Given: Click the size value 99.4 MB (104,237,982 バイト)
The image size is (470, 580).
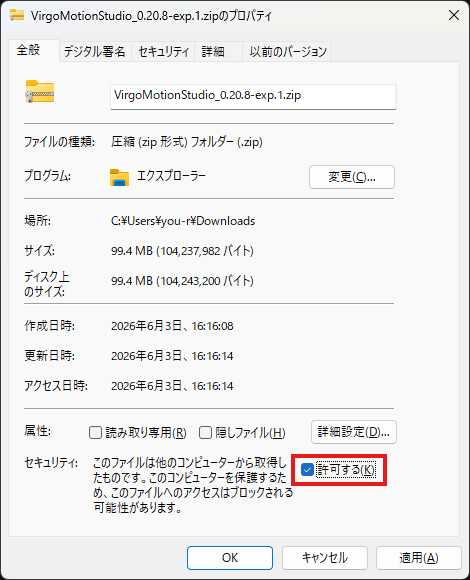Looking at the screenshot, I should tap(182, 251).
